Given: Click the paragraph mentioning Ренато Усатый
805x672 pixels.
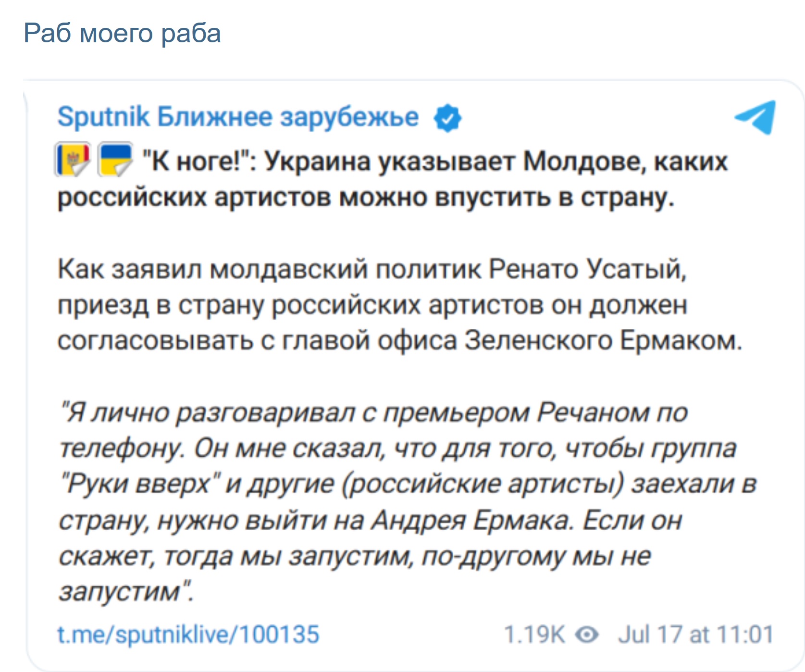Looking at the screenshot, I should point(400,305).
